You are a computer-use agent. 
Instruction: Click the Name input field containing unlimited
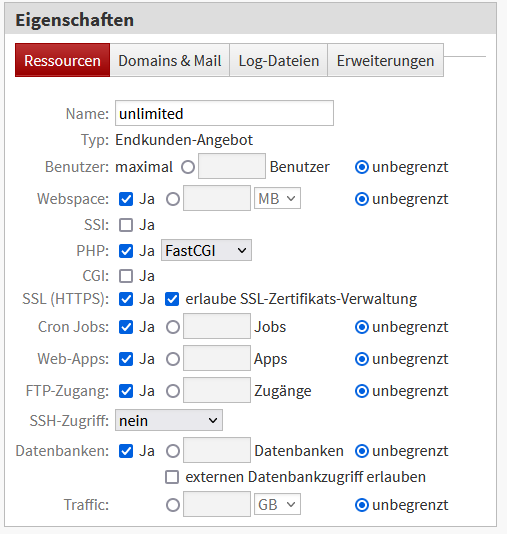pos(224,113)
